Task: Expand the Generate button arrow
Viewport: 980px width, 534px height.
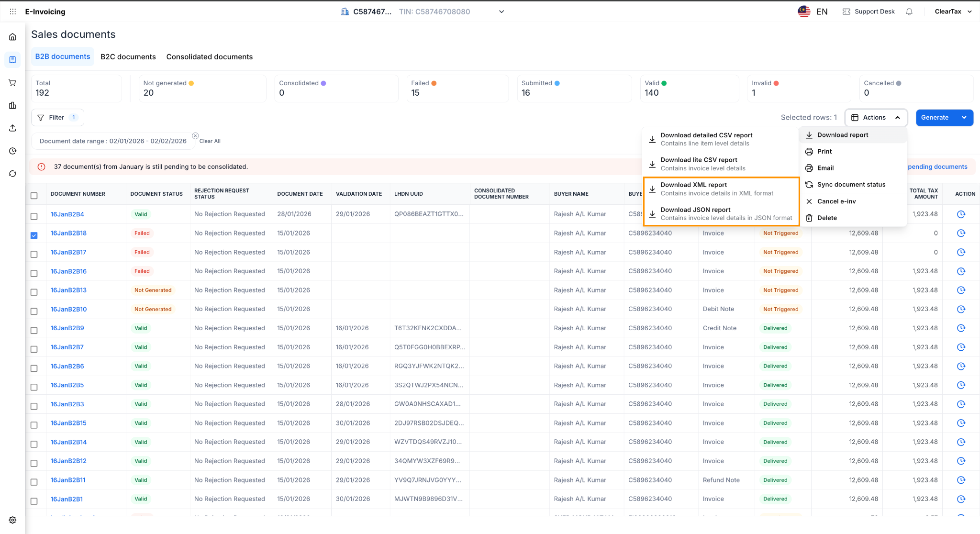Action: coord(964,118)
